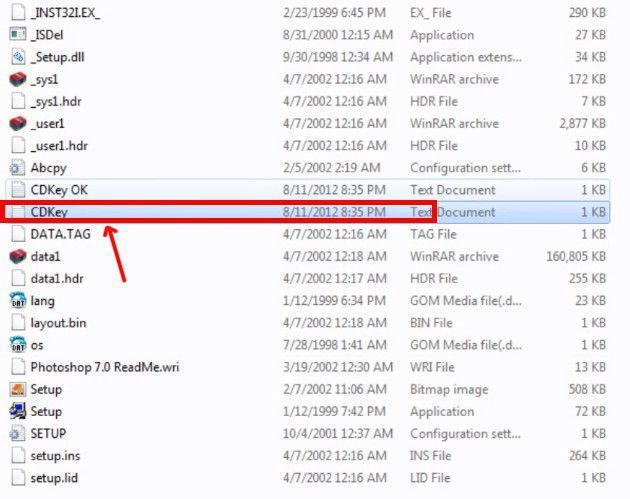Select the file name _sys1.hdr
This screenshot has width=630, height=499.
pos(56,102)
